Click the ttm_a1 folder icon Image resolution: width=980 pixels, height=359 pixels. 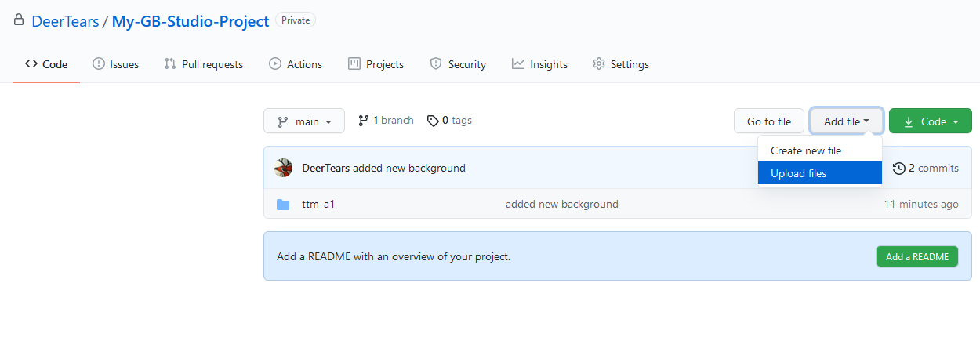coord(283,205)
